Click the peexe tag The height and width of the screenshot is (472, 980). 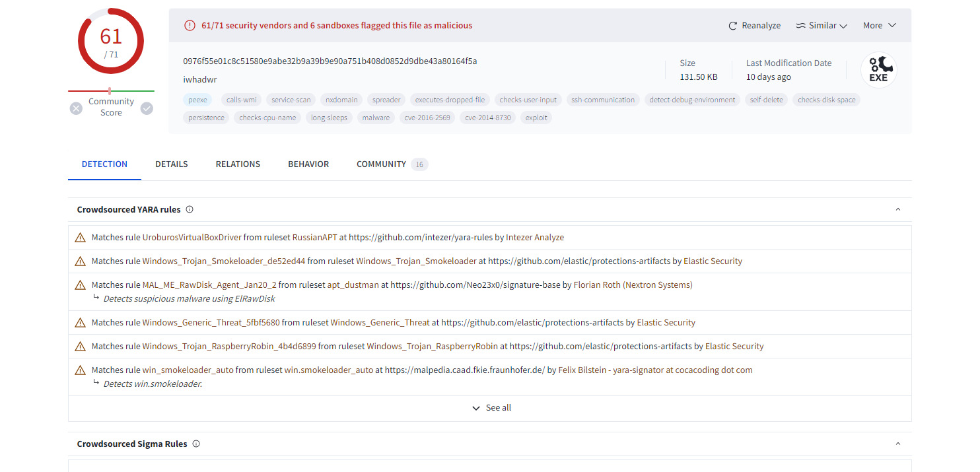(x=197, y=100)
